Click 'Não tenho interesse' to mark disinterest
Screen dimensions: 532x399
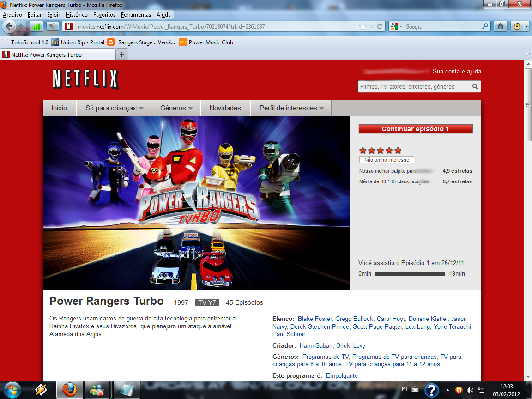(387, 159)
